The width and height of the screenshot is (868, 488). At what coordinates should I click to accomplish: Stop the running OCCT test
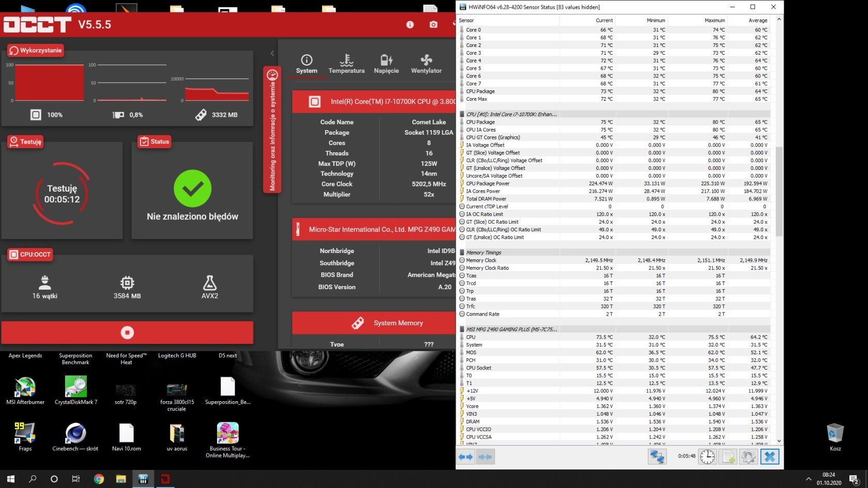[127, 333]
